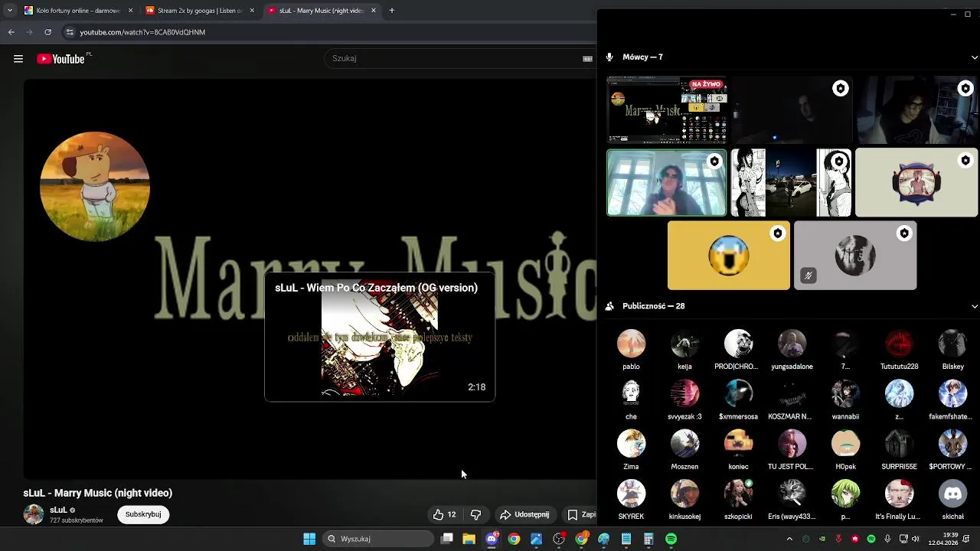Viewport: 980px width, 551px height.
Task: Open H0pek's audience avatar
Action: (x=845, y=444)
